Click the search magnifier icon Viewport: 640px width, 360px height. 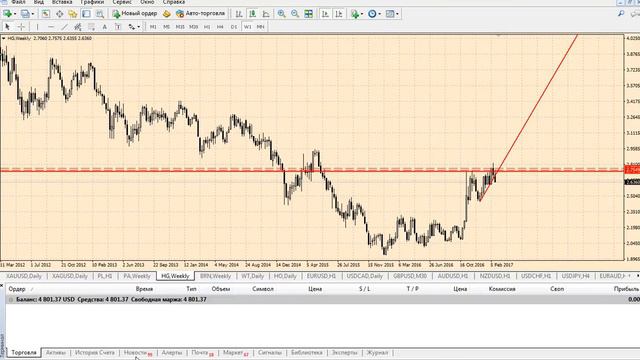[621, 14]
